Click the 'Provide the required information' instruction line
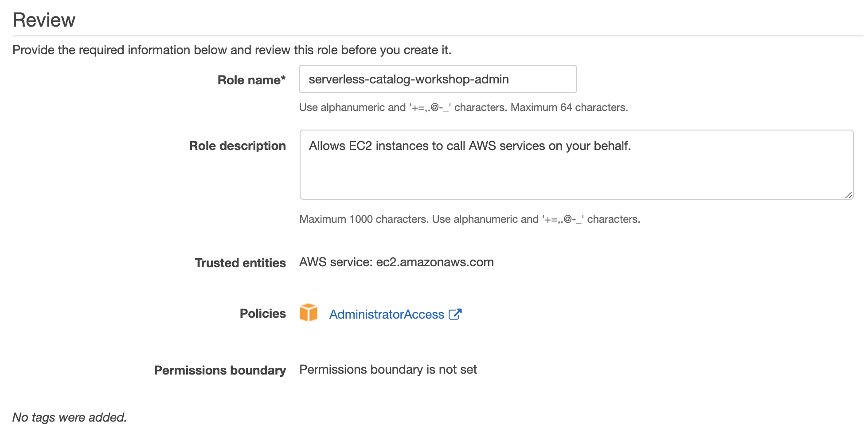The height and width of the screenshot is (434, 868). [x=232, y=50]
